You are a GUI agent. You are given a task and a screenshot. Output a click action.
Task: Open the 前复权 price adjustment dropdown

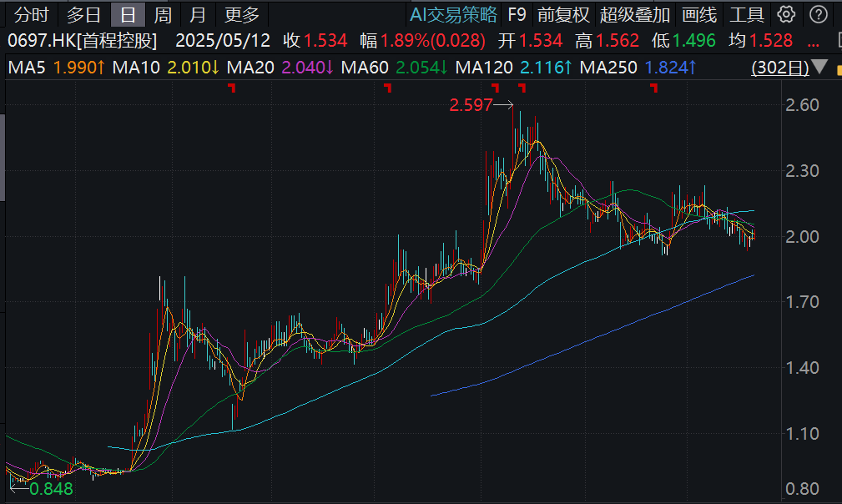click(563, 14)
